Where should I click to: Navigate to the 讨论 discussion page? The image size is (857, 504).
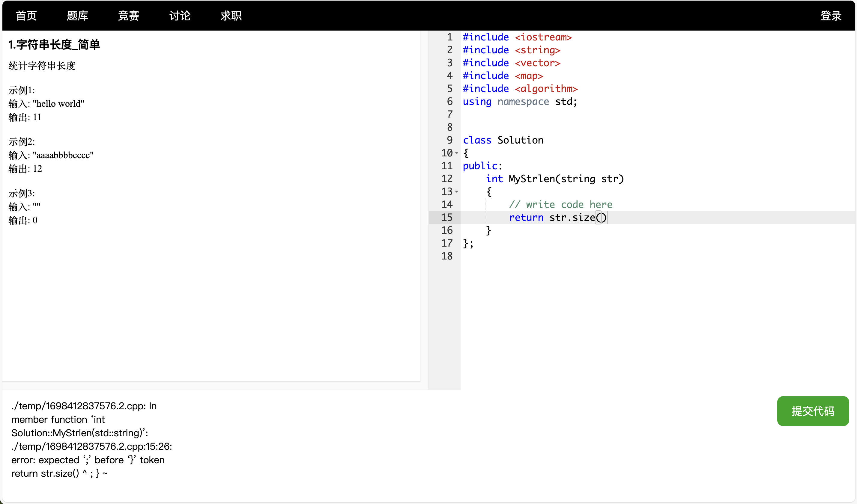180,16
